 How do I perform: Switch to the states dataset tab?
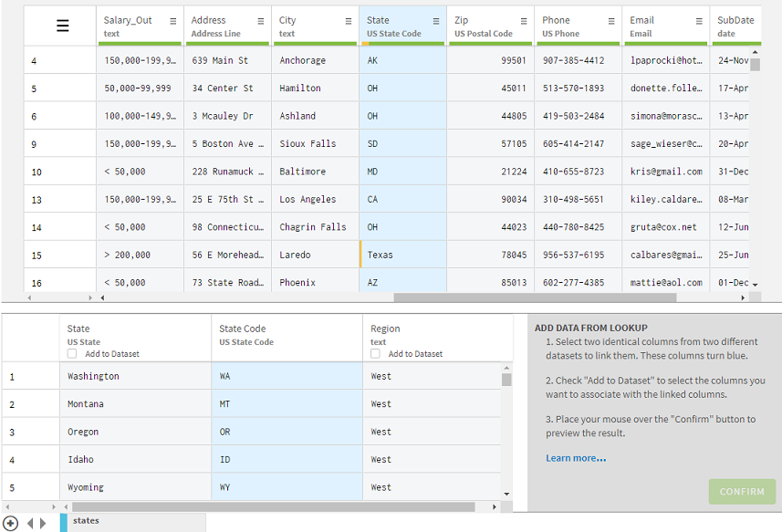(87, 521)
